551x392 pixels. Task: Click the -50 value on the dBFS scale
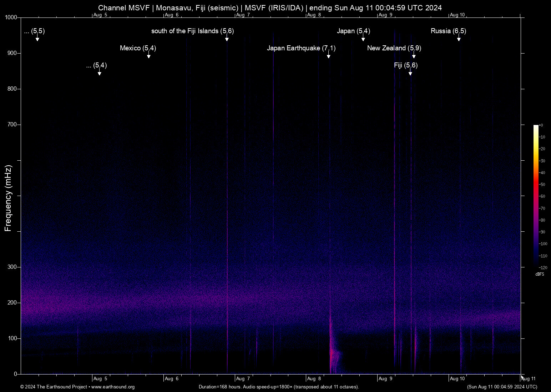(542, 185)
